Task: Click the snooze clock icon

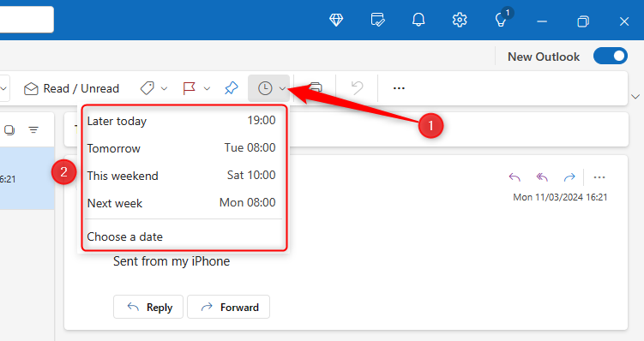Action: click(265, 88)
